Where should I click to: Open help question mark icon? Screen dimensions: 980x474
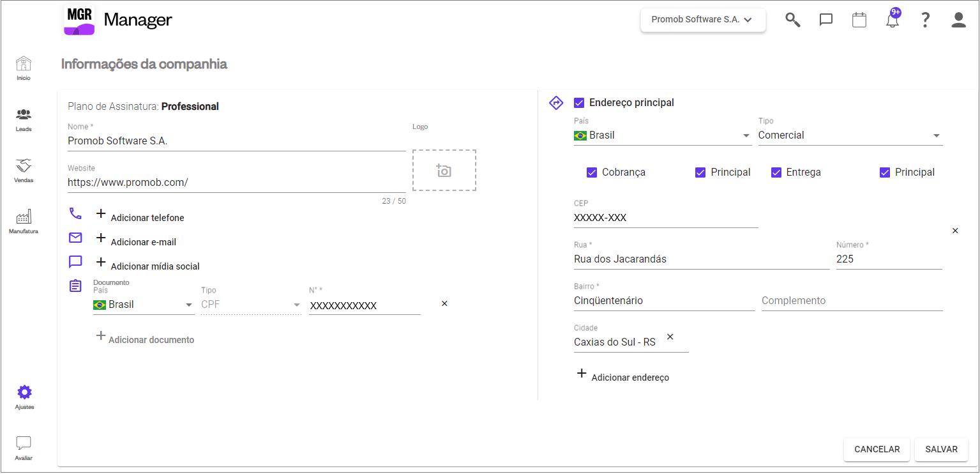[x=925, y=20]
